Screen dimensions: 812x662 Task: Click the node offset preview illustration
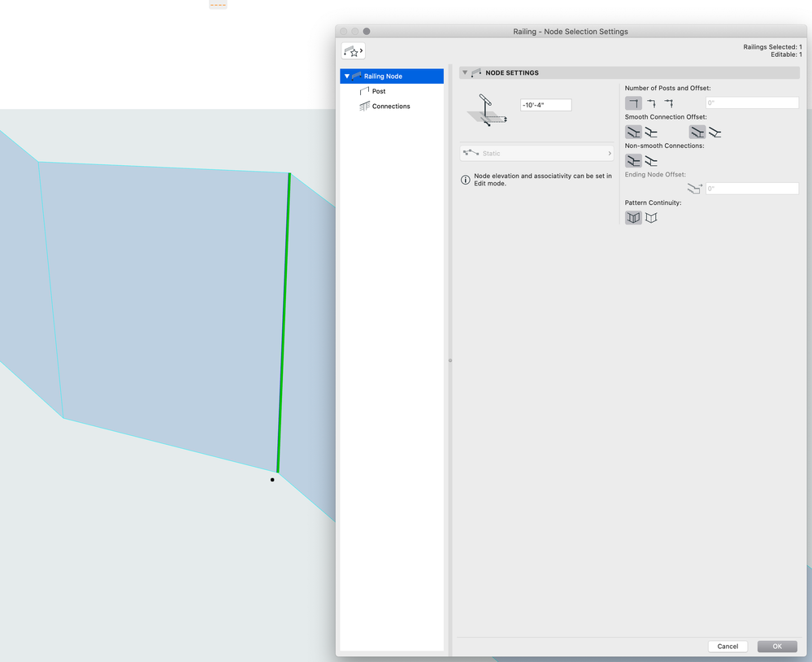[x=487, y=110]
